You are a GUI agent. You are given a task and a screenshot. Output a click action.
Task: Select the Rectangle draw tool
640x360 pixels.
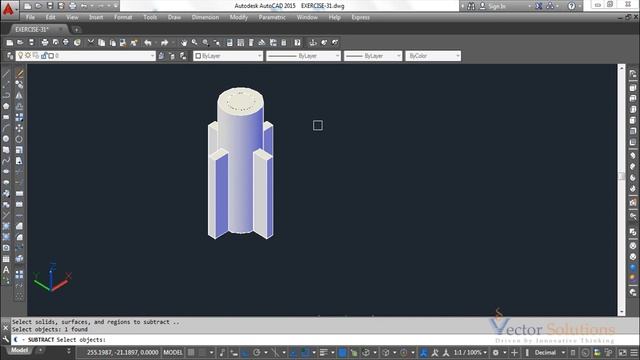click(6, 117)
